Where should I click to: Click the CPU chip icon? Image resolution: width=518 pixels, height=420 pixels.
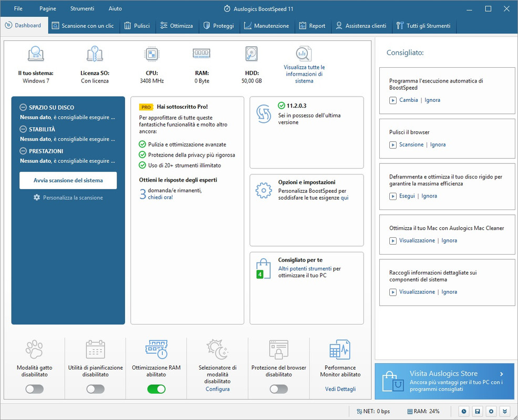[152, 54]
